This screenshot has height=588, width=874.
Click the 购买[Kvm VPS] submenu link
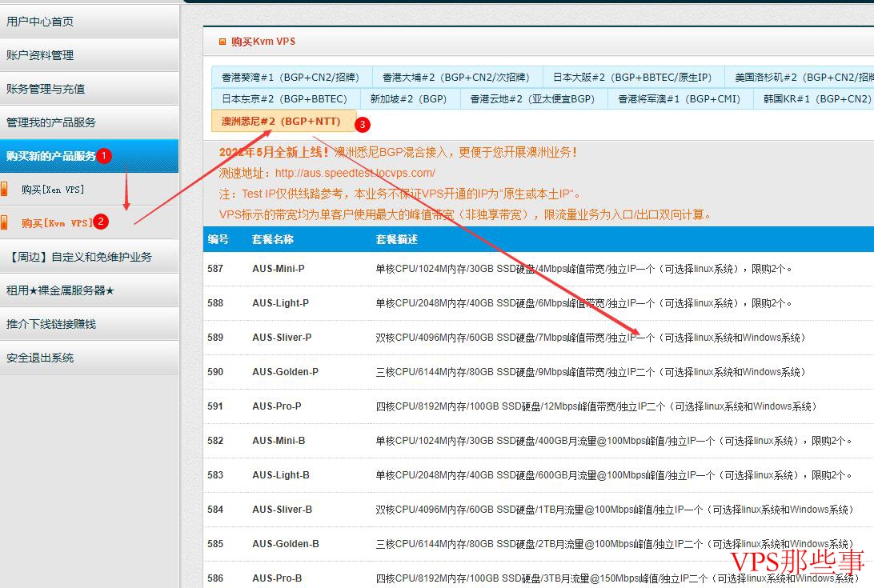point(57,223)
